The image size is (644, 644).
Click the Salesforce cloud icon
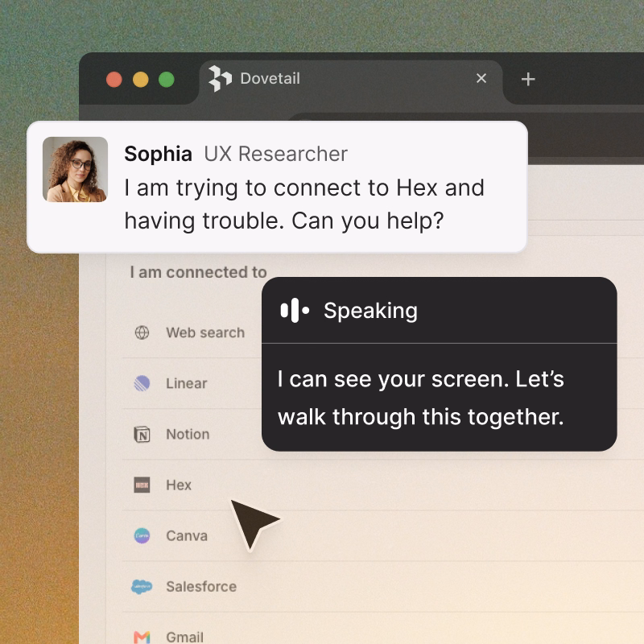coord(142,587)
